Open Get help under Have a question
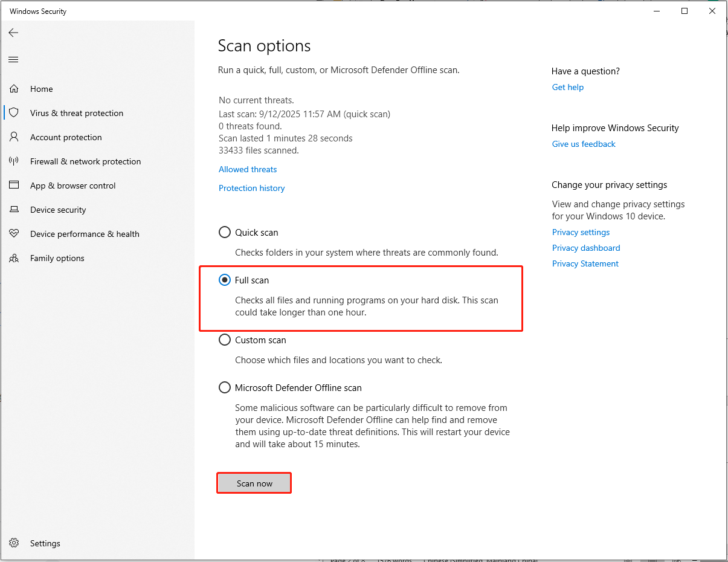Image resolution: width=728 pixels, height=562 pixels. (x=567, y=87)
